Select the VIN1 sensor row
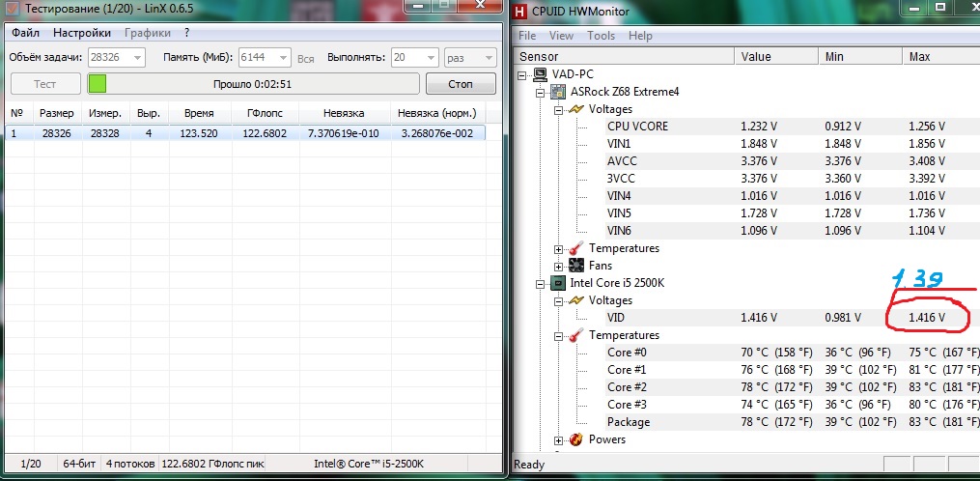The image size is (980, 481). click(793, 144)
